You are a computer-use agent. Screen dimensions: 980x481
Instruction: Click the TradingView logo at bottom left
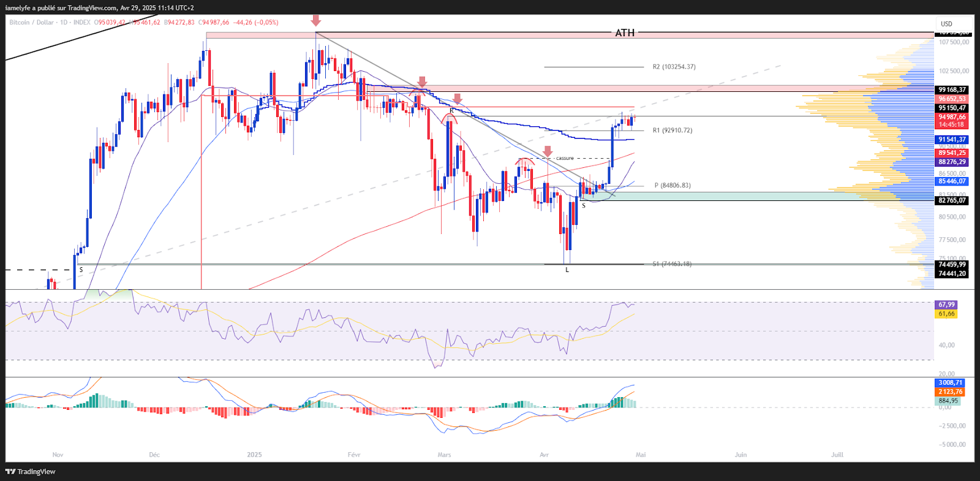pos(30,471)
